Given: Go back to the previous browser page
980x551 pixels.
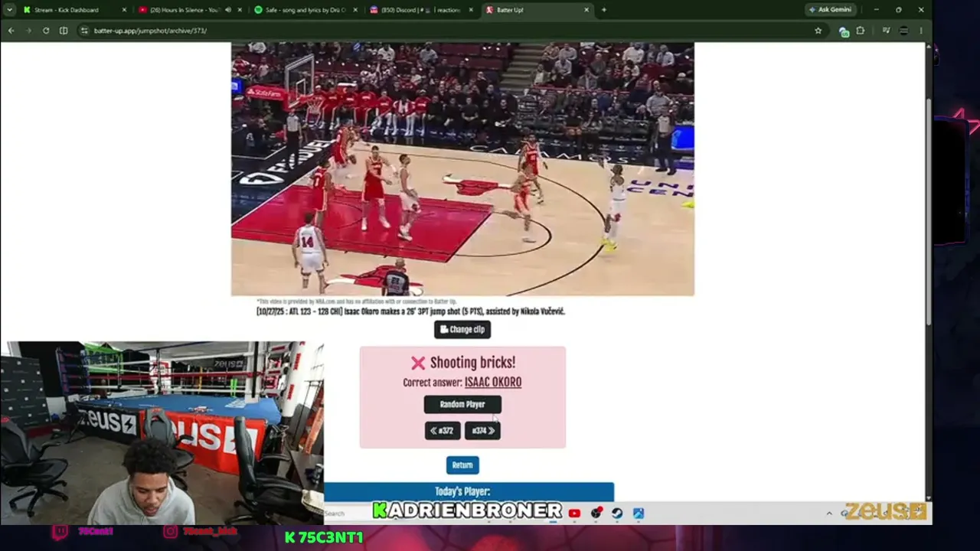Looking at the screenshot, I should click(x=11, y=31).
